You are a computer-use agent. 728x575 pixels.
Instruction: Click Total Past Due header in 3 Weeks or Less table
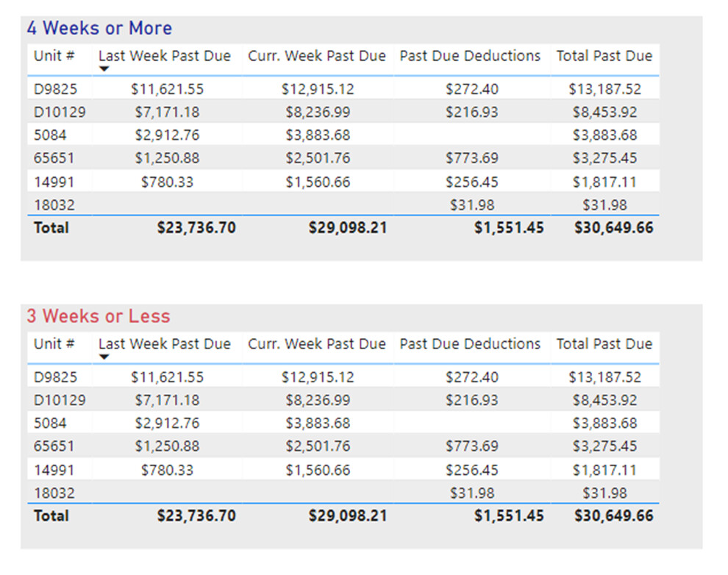point(604,344)
